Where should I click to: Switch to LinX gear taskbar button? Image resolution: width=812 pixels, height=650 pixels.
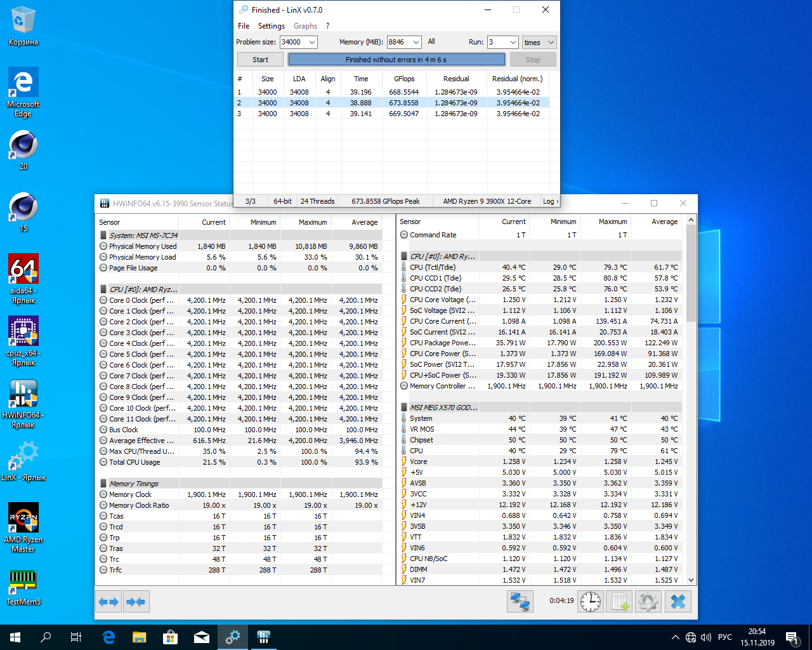point(233,637)
